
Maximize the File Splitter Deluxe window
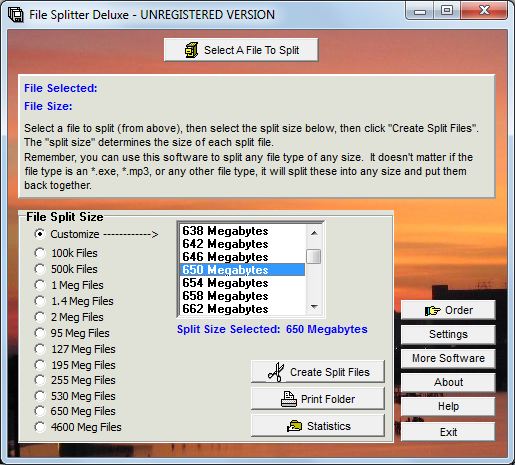(447, 11)
